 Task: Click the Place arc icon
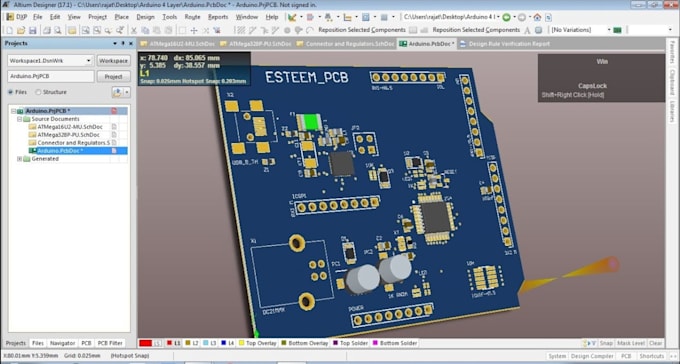point(310,30)
